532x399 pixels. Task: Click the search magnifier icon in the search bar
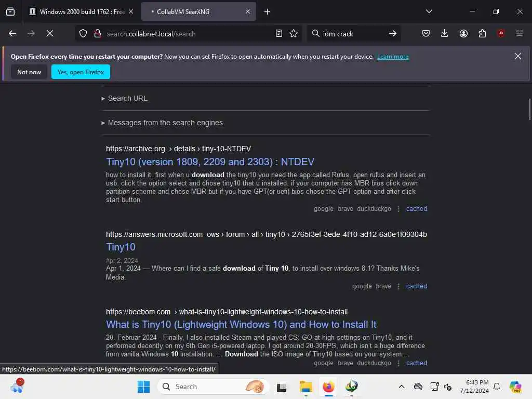pyautogui.click(x=315, y=34)
